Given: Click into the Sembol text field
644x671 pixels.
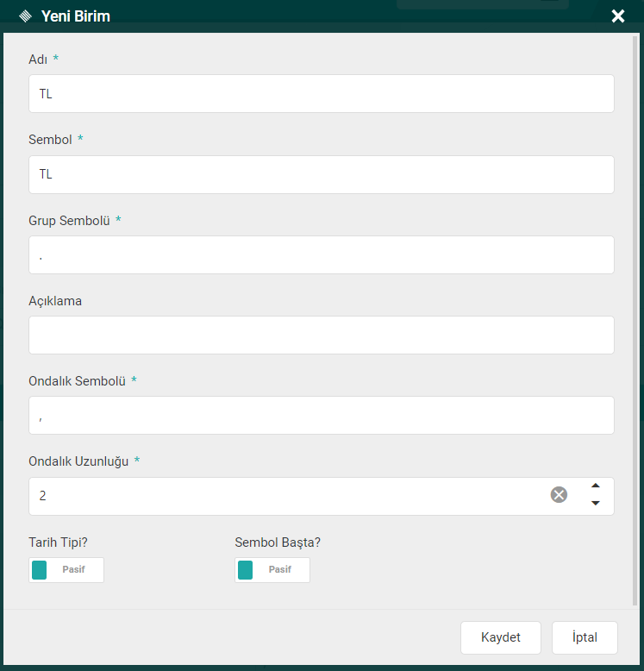Looking at the screenshot, I should (321, 174).
